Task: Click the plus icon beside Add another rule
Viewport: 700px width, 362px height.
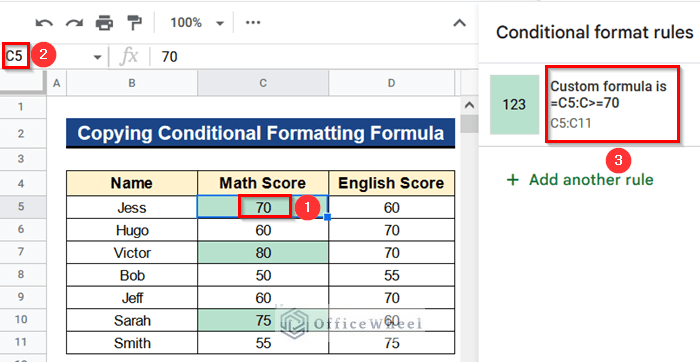Action: click(513, 180)
